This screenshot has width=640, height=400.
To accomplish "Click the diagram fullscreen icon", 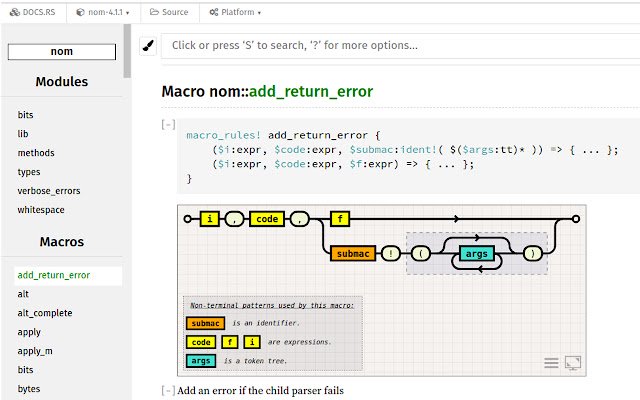I will tap(573, 362).
